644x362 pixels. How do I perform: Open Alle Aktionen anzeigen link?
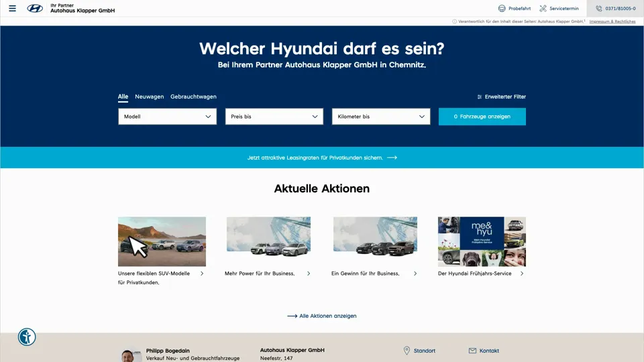(328, 316)
